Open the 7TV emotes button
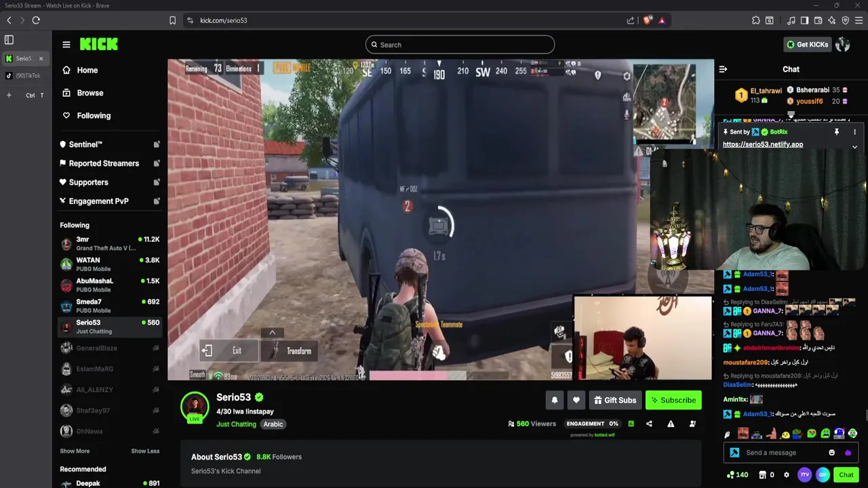 tap(805, 475)
